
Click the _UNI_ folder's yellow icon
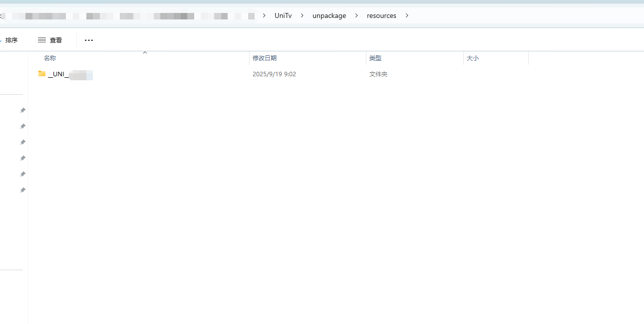(42, 74)
